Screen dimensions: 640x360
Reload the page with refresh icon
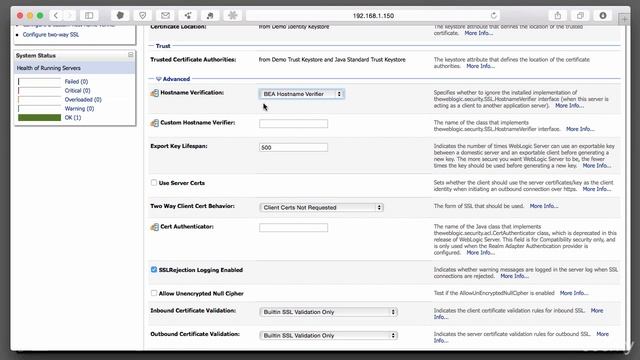[493, 16]
